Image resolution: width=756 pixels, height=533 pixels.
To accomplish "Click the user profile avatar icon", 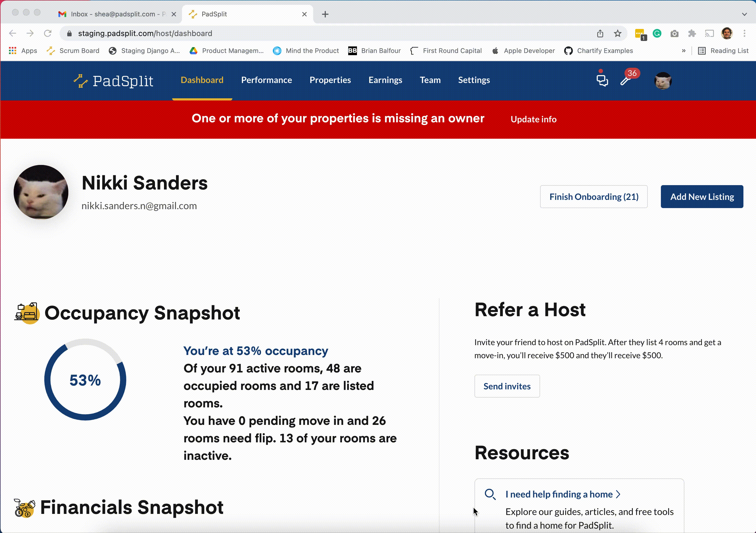I will coord(663,80).
